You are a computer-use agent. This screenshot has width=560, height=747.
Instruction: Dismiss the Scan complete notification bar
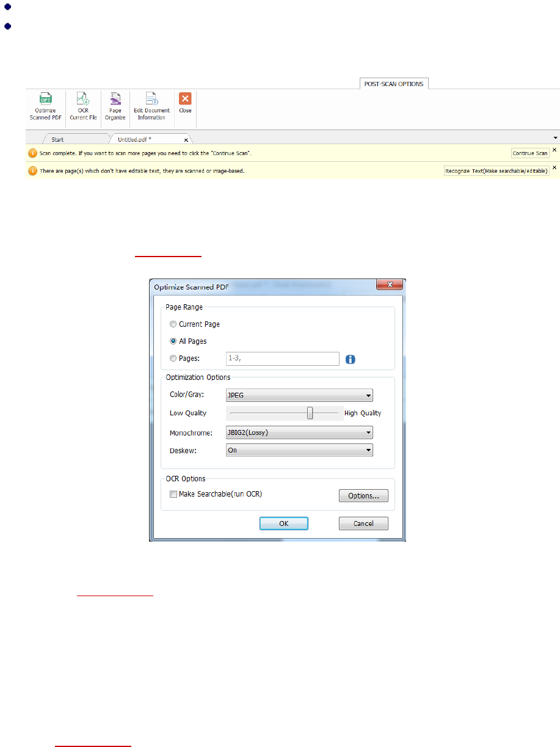[555, 150]
